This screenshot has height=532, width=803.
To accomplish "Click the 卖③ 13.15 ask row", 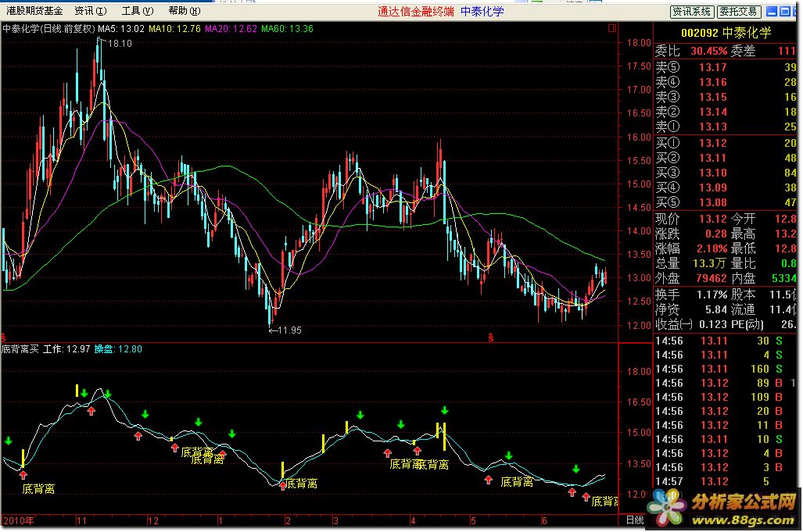I will pyautogui.click(x=726, y=97).
